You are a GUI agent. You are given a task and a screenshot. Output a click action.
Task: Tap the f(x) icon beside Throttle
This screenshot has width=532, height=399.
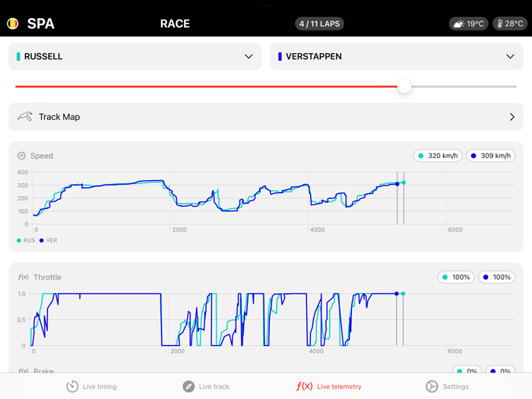point(23,277)
